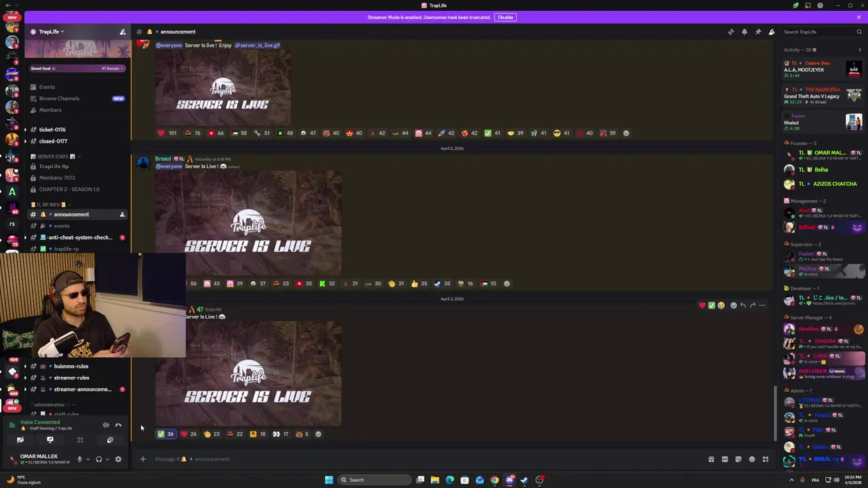868x488 pixels.
Task: Open the April 2 Server Is Live image
Action: coord(248,224)
